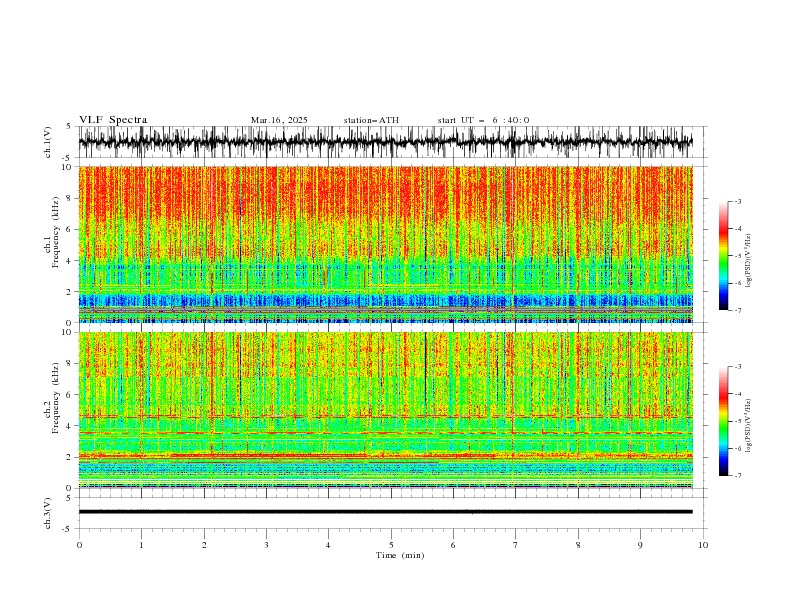The image size is (792, 612).
Task: Click the ch.2 spectrogram panel
Action: pyautogui.click(x=385, y=410)
